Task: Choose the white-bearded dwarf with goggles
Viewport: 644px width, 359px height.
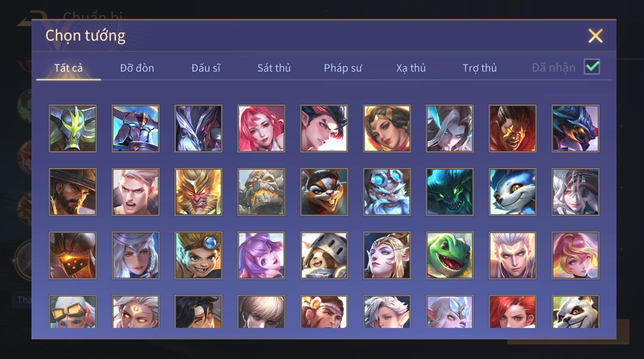Action: click(x=387, y=192)
